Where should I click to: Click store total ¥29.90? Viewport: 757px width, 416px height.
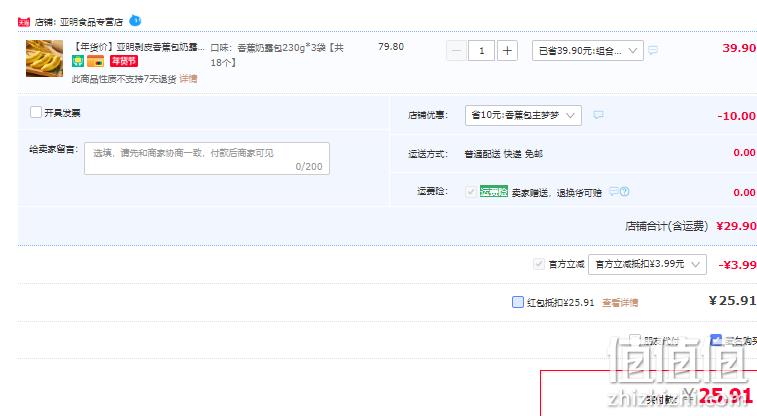(736, 226)
